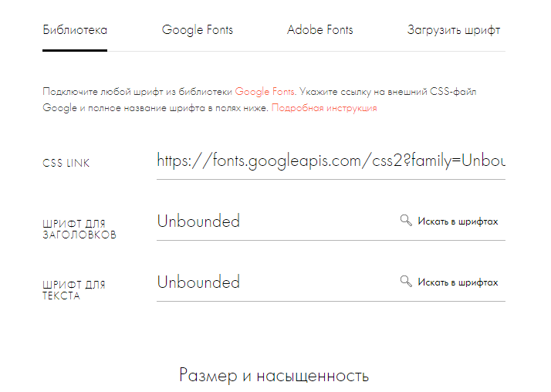
Task: Focus the CSS link URL input field
Action: click(x=330, y=161)
